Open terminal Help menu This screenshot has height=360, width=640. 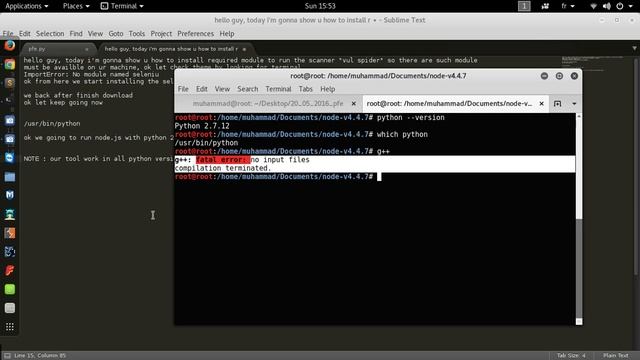[x=327, y=89]
